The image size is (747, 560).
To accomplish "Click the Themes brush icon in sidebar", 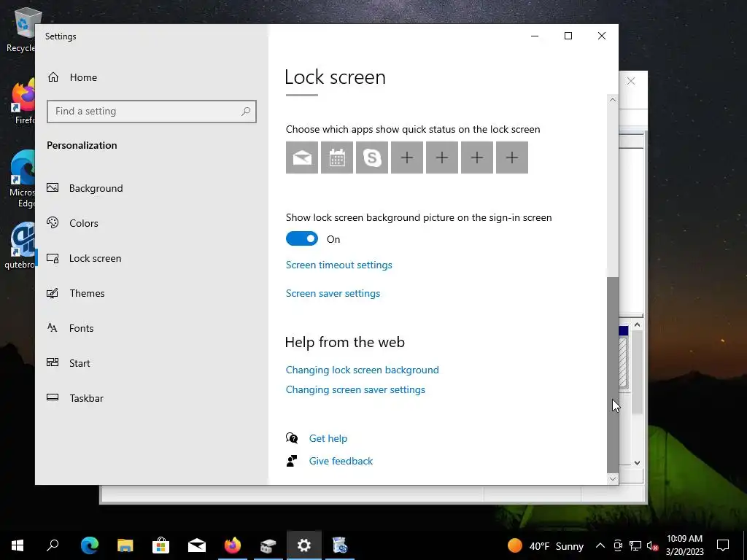I will point(53,293).
